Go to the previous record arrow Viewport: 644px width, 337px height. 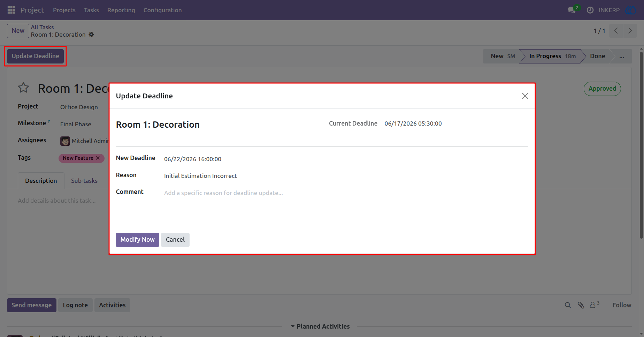[616, 31]
